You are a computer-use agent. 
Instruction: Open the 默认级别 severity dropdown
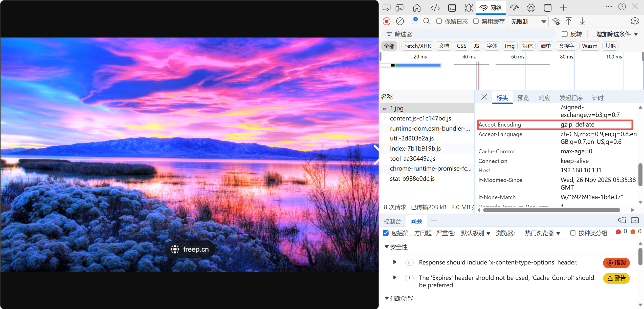[475, 233]
